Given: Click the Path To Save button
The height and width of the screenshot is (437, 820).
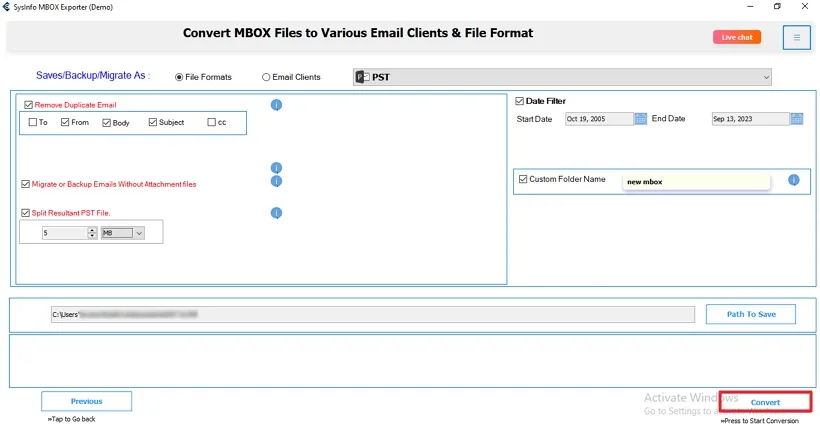Looking at the screenshot, I should [x=750, y=314].
